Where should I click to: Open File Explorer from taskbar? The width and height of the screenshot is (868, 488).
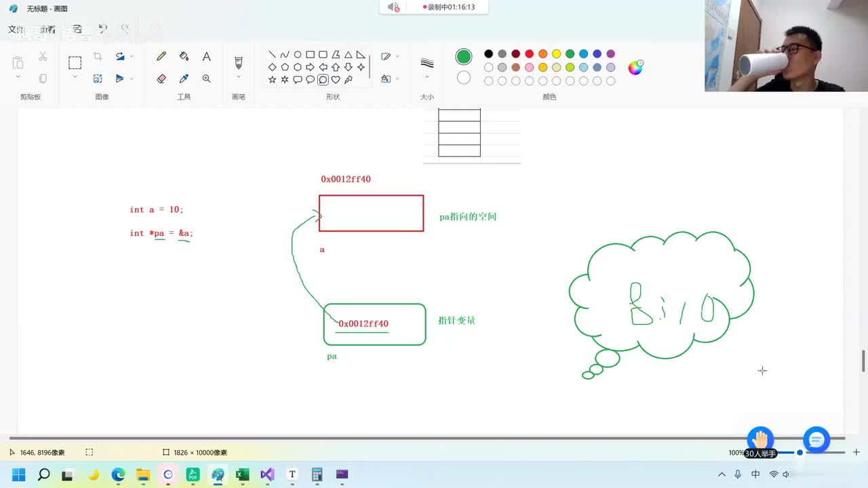(x=143, y=474)
